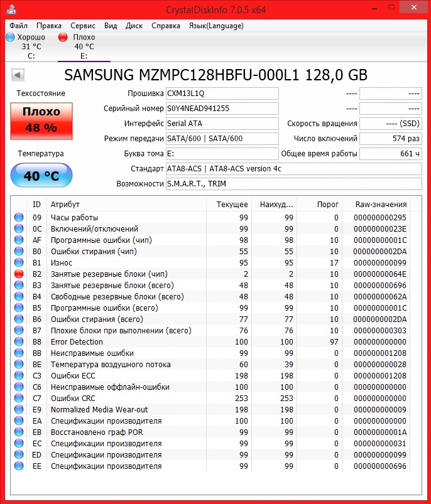Viewport: 431px width, 504px height.
Task: Click status orb for E9 Normalized Media Wear-out
Action: click(x=19, y=409)
